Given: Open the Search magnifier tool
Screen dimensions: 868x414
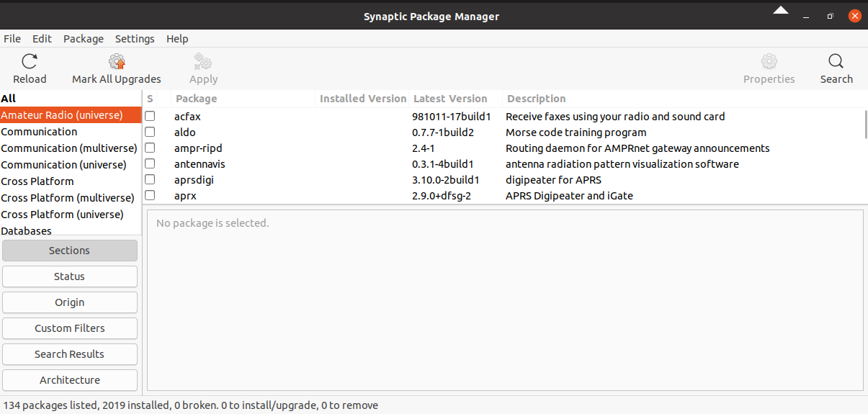Looking at the screenshot, I should click(x=836, y=61).
